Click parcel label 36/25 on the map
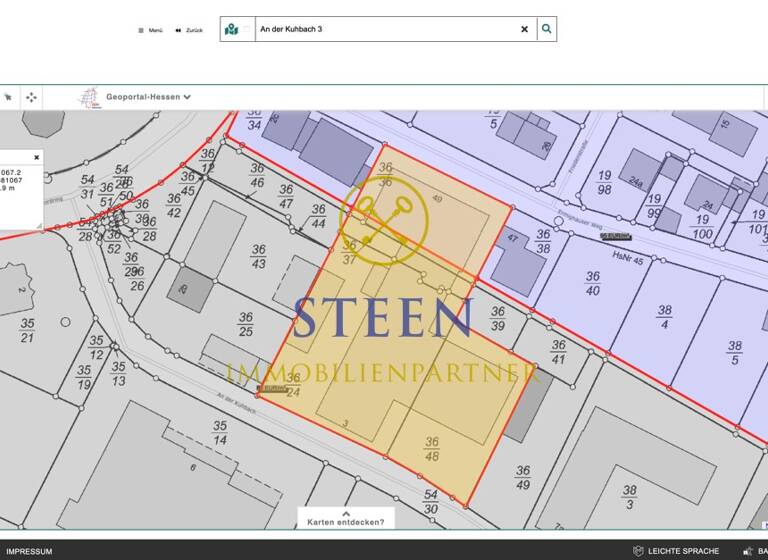Viewport: 768px width, 560px height. [x=245, y=324]
